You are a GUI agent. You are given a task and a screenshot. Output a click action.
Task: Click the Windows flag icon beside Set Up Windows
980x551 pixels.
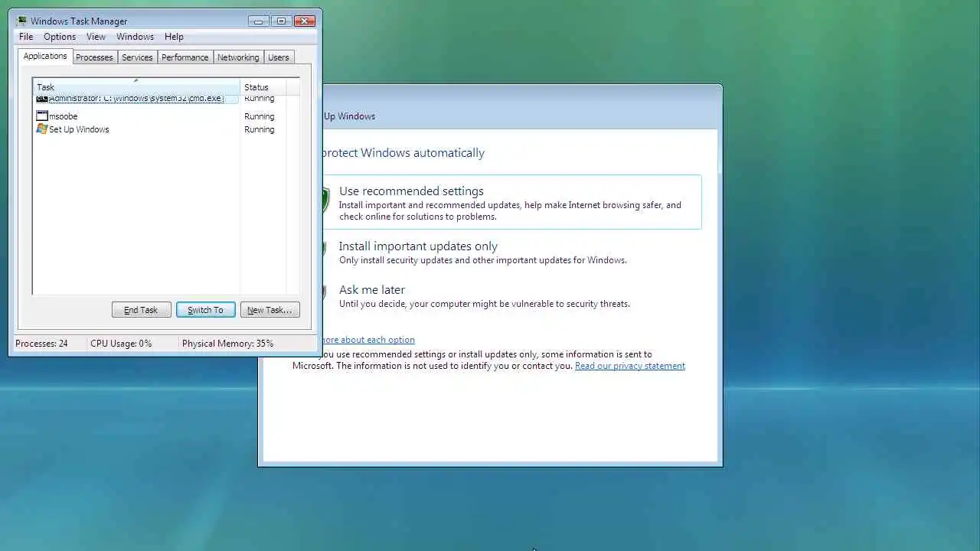(x=42, y=129)
